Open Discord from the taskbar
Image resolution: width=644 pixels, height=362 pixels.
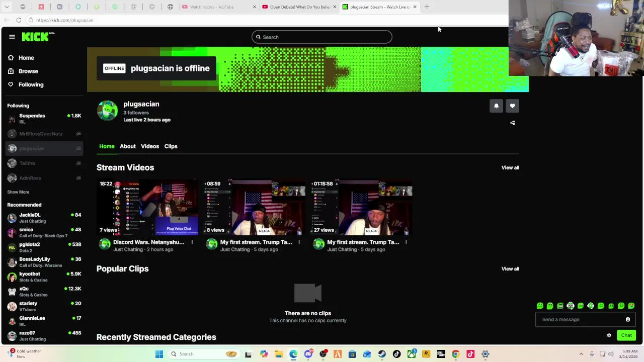[x=308, y=354]
